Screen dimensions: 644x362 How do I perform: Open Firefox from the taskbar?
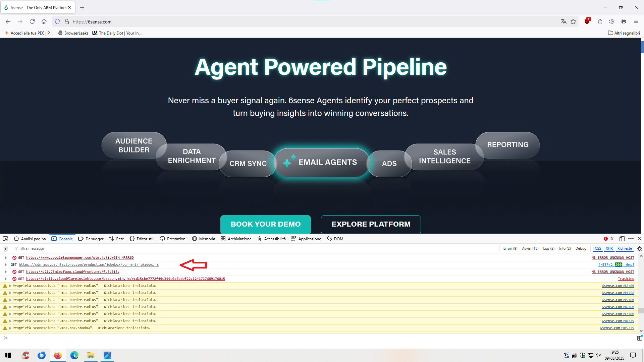[x=58, y=355]
